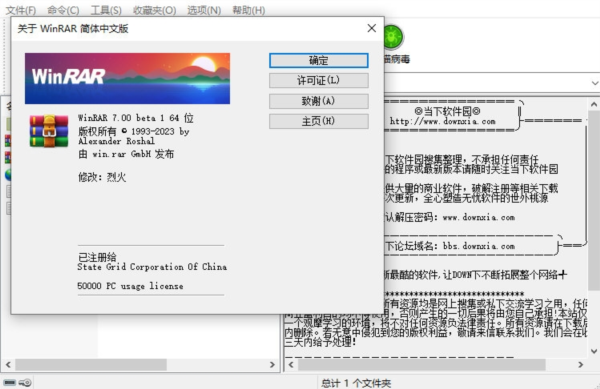Viewport: 600px width, 389px height.
Task: Open the 许可证(L) license button
Action: point(318,81)
